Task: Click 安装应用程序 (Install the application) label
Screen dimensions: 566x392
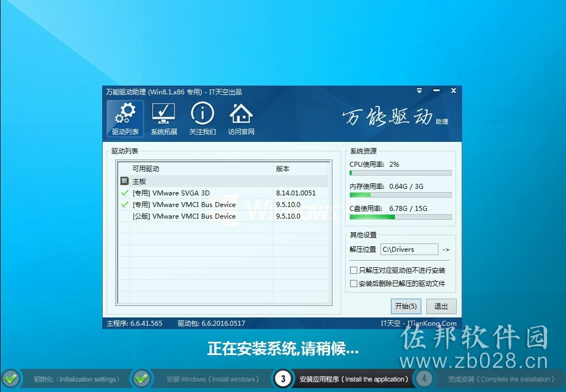Action: [354, 379]
